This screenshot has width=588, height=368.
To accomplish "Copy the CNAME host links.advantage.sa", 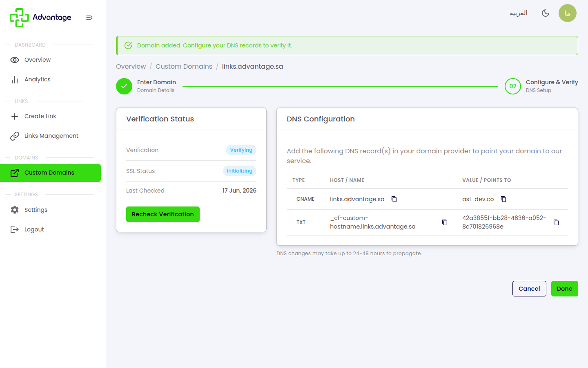I will tap(394, 199).
